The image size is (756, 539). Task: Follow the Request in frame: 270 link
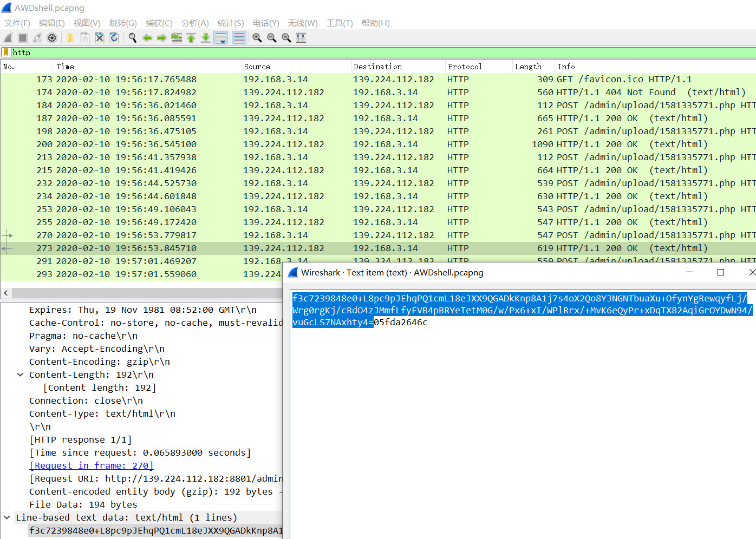pos(91,465)
